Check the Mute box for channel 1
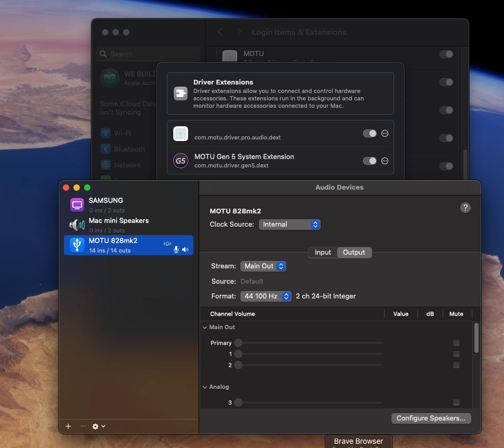This screenshot has height=448, width=504. point(456,354)
